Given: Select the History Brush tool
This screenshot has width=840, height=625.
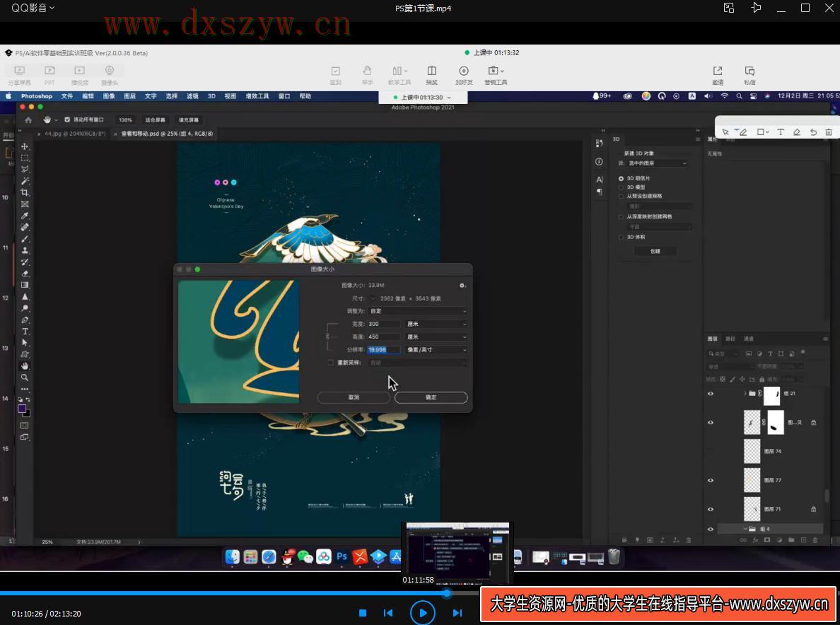Looking at the screenshot, I should (x=25, y=262).
